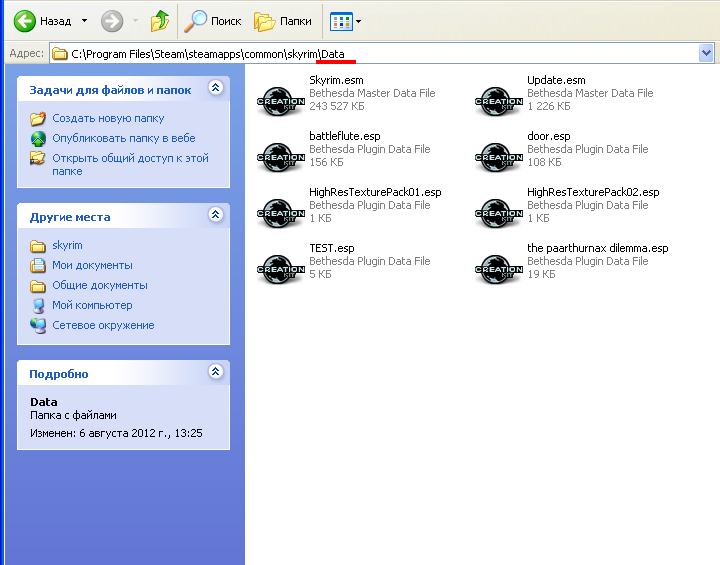
Task: Expand the address bar dropdown list
Action: (706, 54)
